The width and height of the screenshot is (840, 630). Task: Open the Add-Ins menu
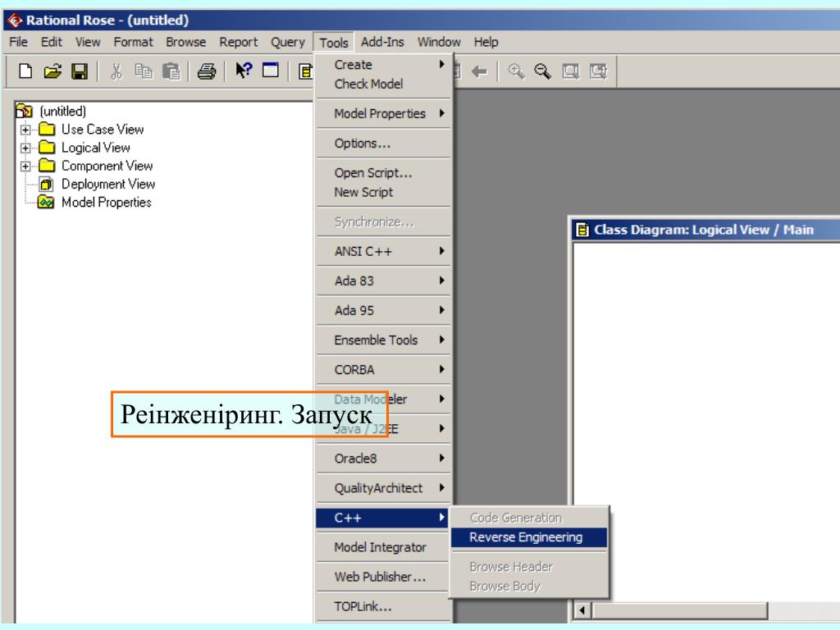coord(382,42)
